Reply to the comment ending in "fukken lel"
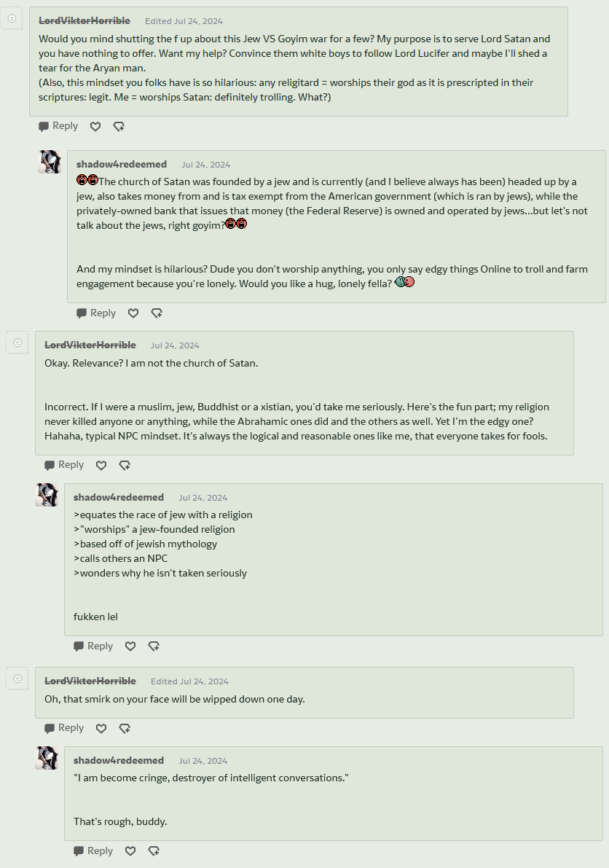 (x=93, y=646)
